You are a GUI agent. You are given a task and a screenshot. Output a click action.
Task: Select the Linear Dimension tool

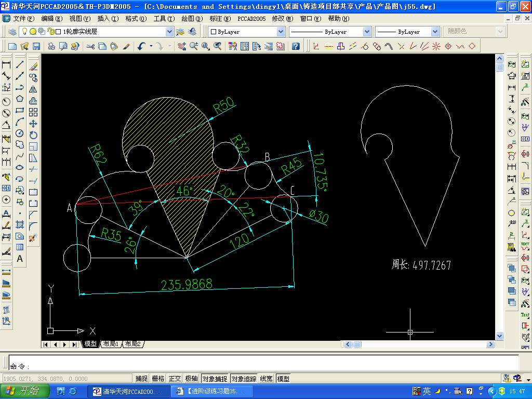click(x=6, y=64)
